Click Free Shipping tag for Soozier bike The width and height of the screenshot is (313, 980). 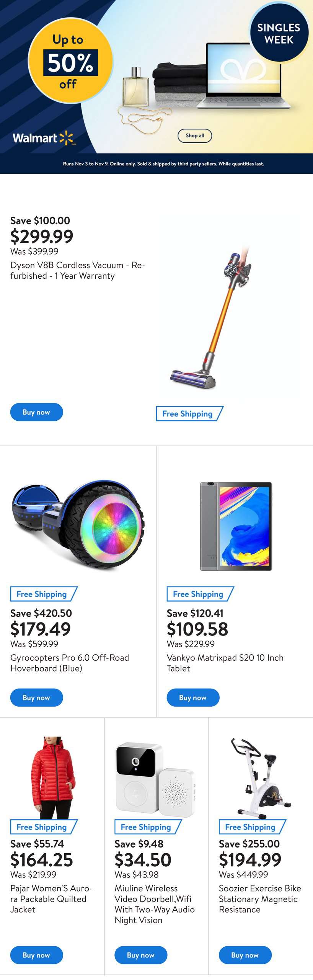point(253,826)
